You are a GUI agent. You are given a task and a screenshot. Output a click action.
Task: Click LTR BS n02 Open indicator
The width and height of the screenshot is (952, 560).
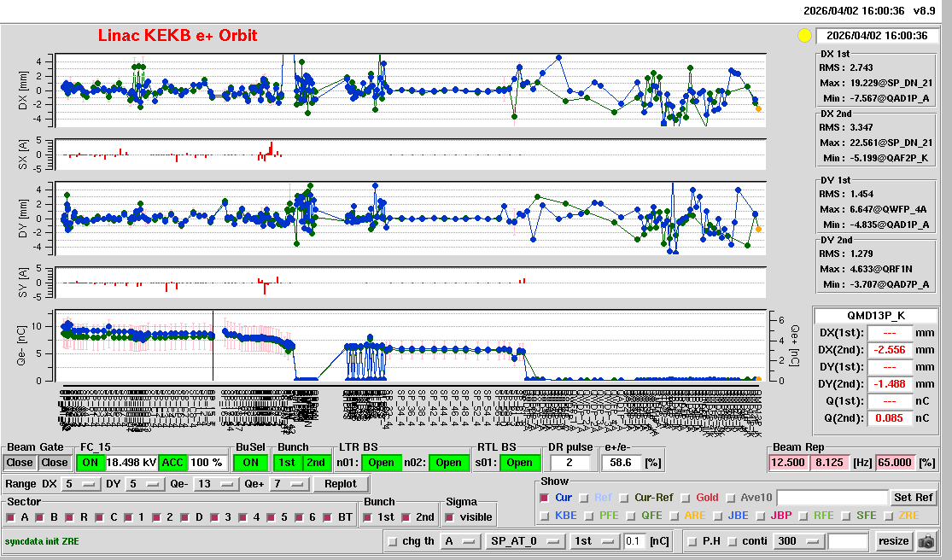(448, 463)
